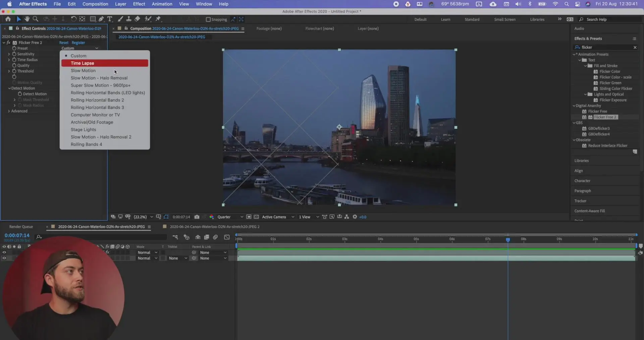Image resolution: width=644 pixels, height=340 pixels.
Task: Hide the first timeline layer eye
Action: point(4,252)
